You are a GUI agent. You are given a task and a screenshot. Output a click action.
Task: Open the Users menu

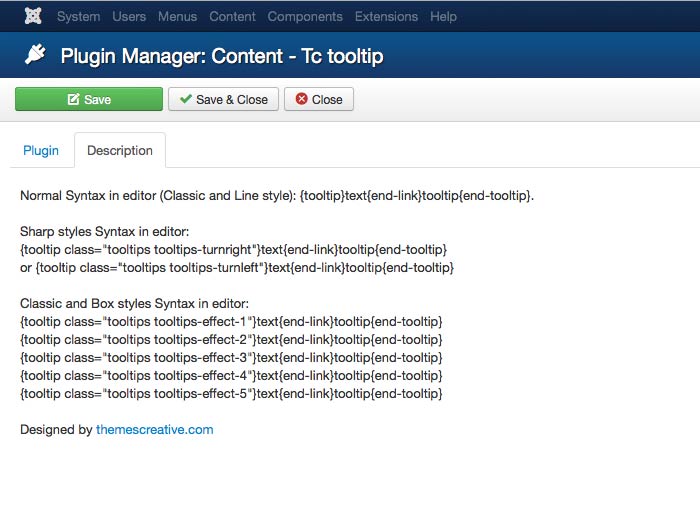coord(129,16)
